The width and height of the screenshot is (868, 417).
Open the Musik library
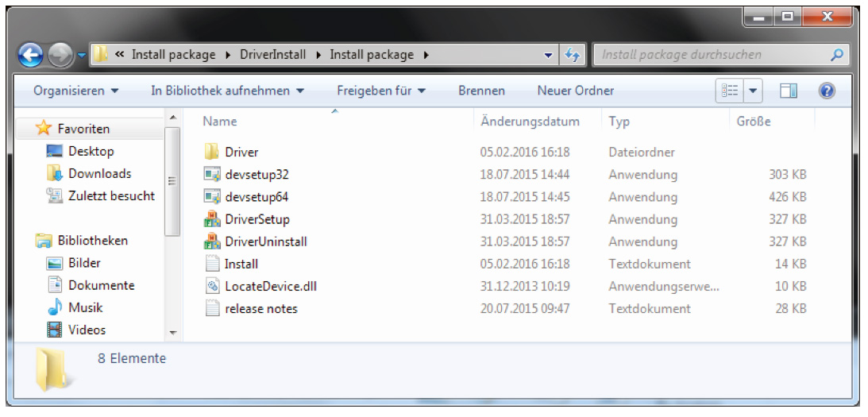pyautogui.click(x=85, y=307)
